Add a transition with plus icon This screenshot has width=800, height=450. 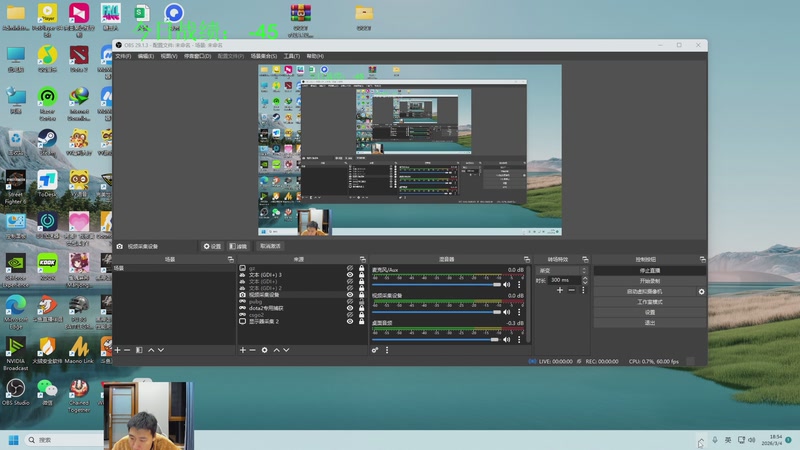560,290
